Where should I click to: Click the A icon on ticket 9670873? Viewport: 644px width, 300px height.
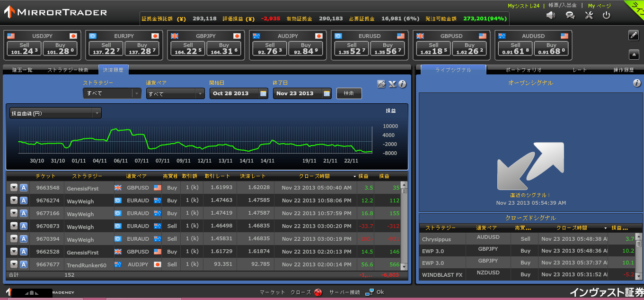24,226
